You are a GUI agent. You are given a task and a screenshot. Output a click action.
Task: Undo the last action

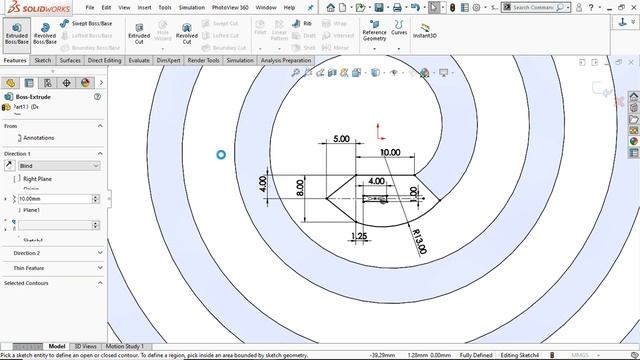tap(415, 7)
